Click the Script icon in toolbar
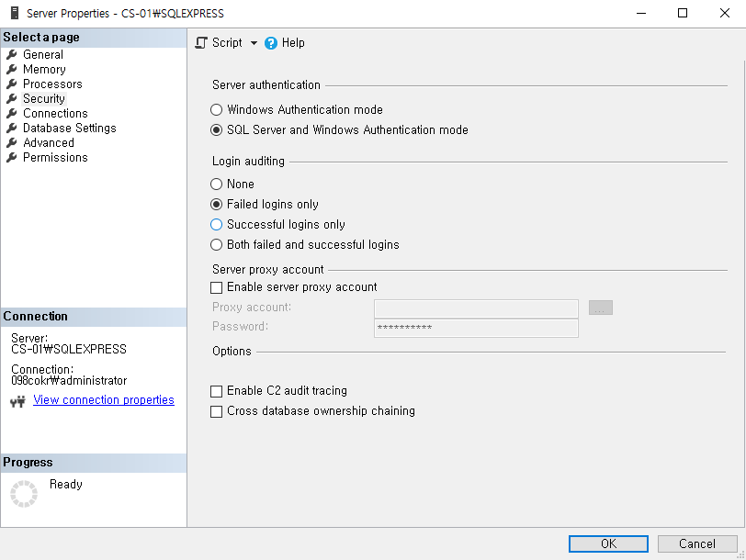 point(202,43)
